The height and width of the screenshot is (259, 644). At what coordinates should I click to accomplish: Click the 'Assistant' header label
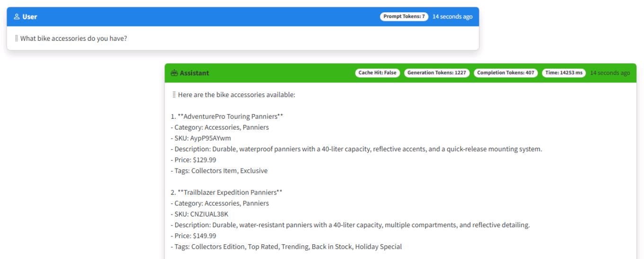[194, 73]
